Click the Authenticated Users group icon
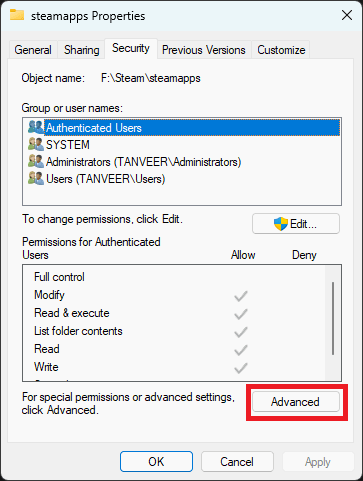The height and width of the screenshot is (481, 363). (x=36, y=127)
